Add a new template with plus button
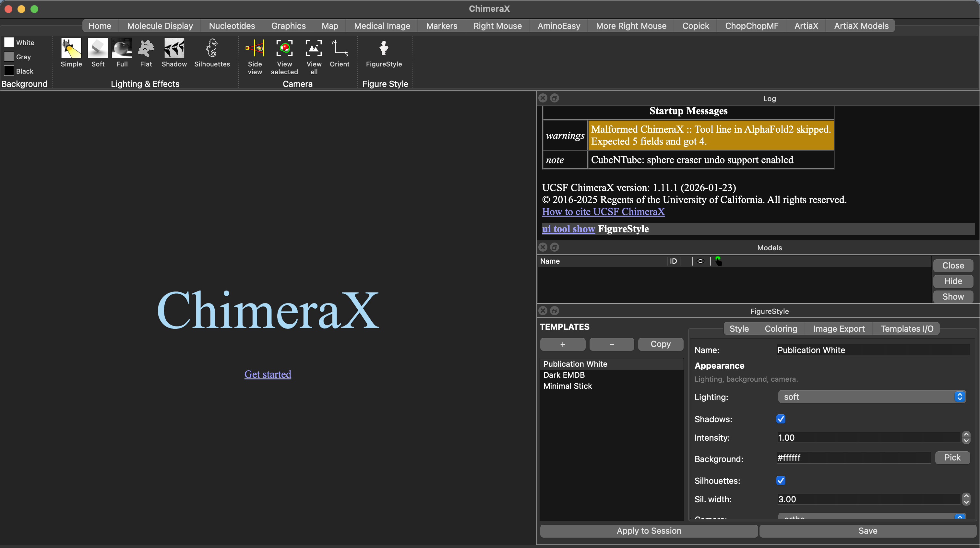980x548 pixels. tap(563, 344)
